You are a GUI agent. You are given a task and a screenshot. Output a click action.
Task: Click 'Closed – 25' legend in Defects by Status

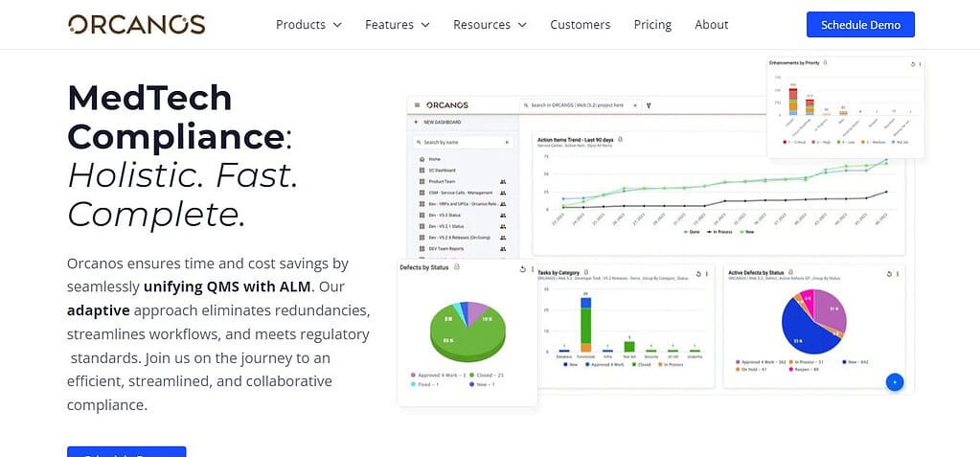(x=488, y=376)
